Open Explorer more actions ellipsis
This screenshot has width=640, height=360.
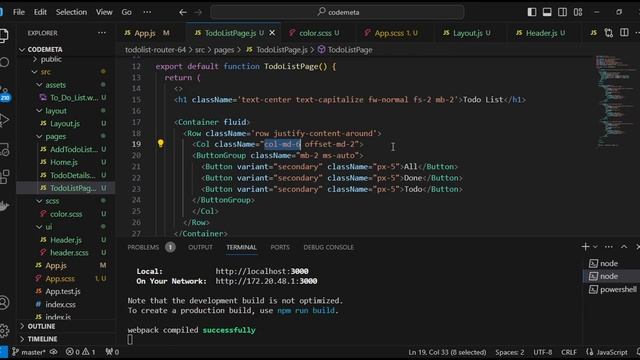[102, 33]
